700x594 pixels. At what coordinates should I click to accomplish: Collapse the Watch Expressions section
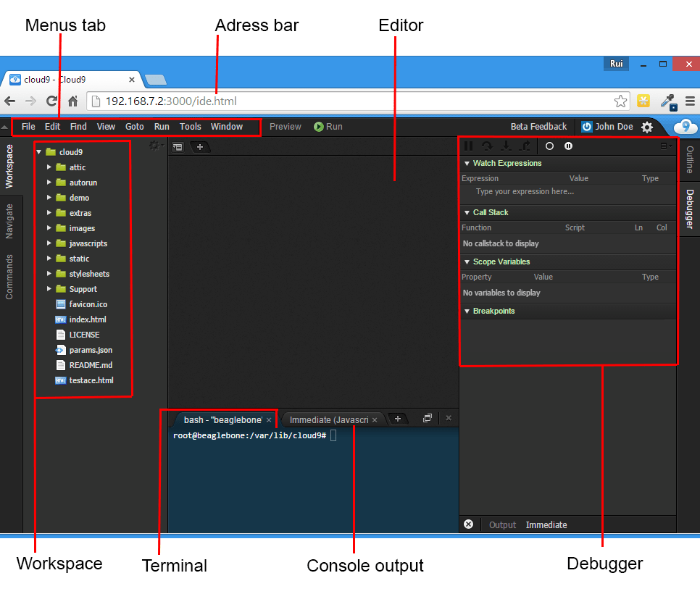point(467,164)
